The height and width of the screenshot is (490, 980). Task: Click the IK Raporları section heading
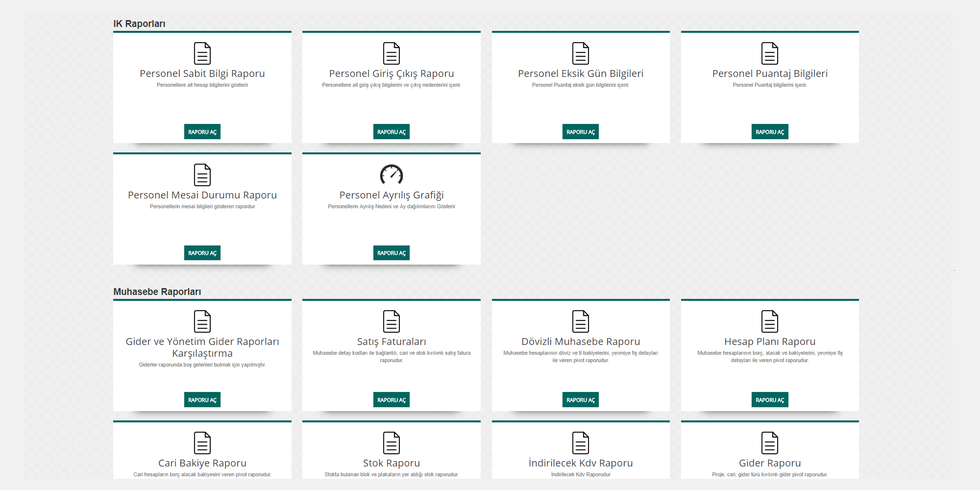[x=139, y=24]
